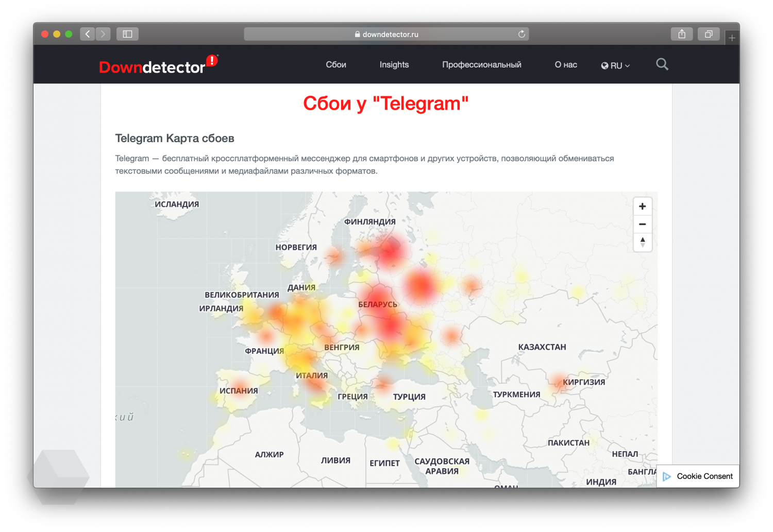Reload the page with the refresh icon
Image resolution: width=773 pixels, height=532 pixels.
coord(522,34)
